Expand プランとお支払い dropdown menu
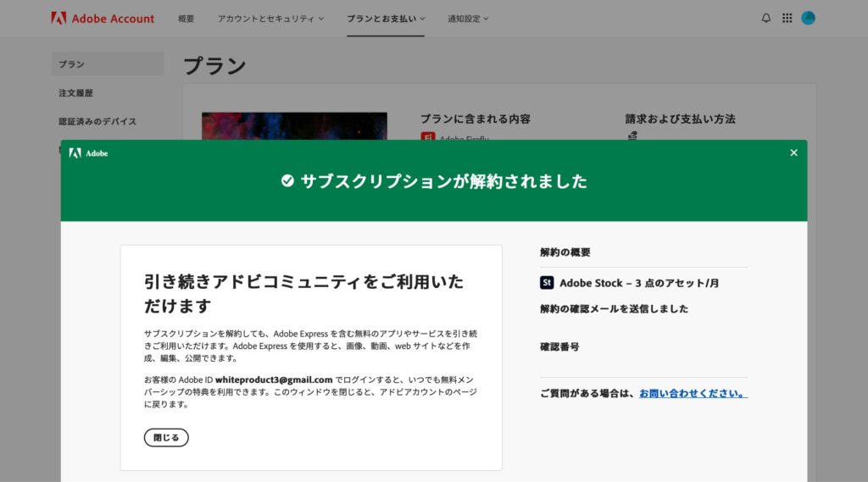 pyautogui.click(x=386, y=19)
